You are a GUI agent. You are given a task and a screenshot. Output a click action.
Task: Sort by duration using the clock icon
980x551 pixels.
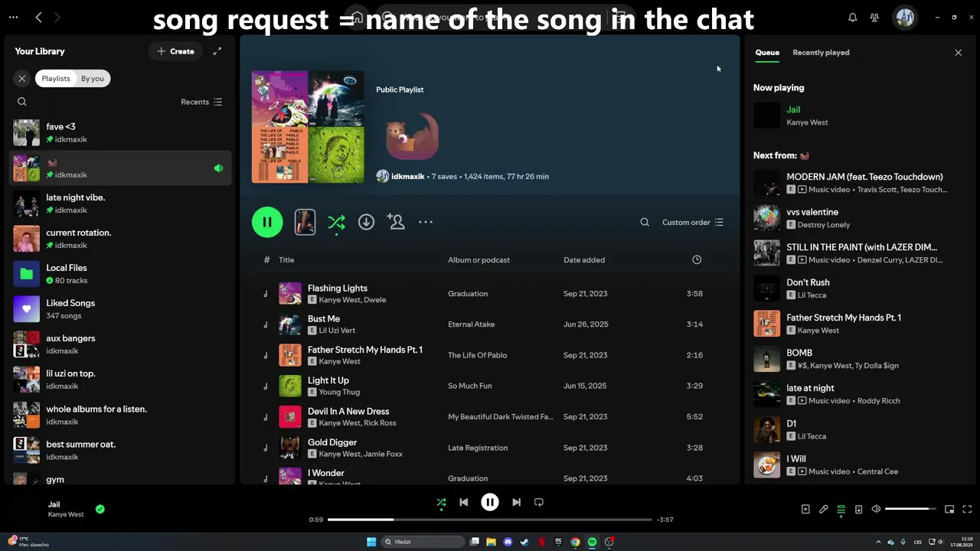click(x=697, y=260)
